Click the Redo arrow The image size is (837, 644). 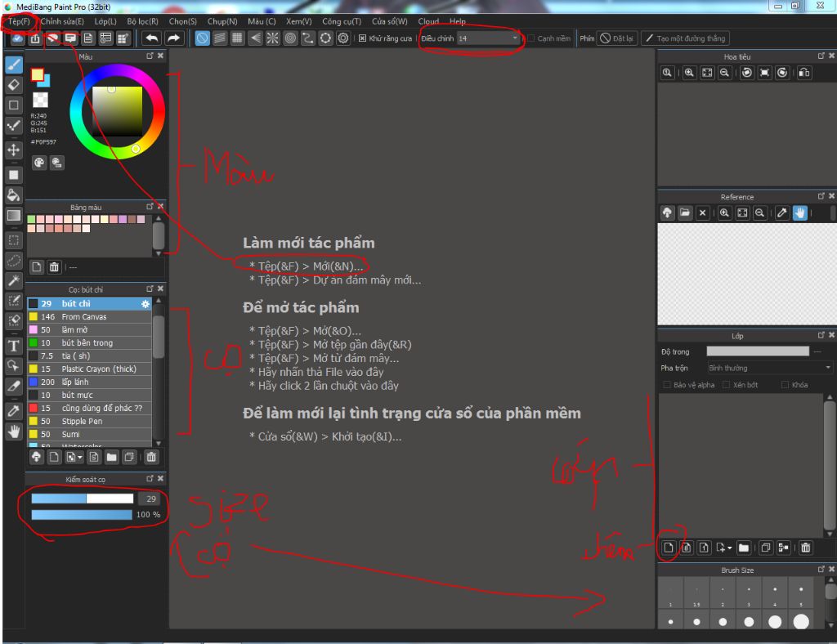click(173, 38)
